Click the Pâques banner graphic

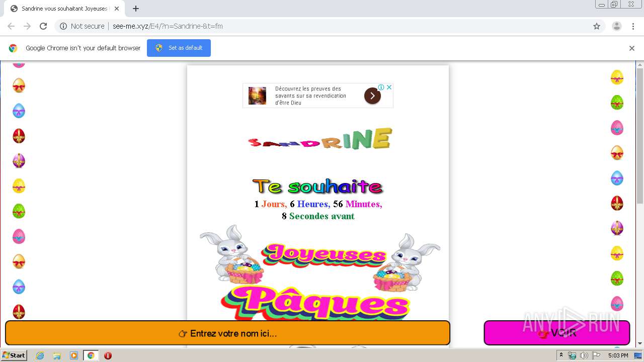[x=315, y=303]
